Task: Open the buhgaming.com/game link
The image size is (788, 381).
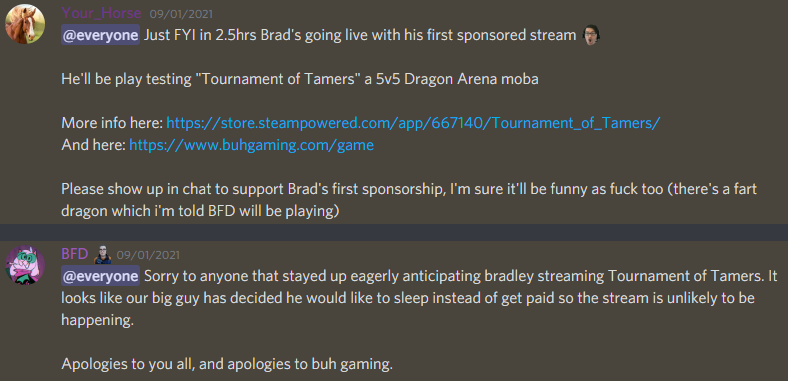Action: click(251, 145)
